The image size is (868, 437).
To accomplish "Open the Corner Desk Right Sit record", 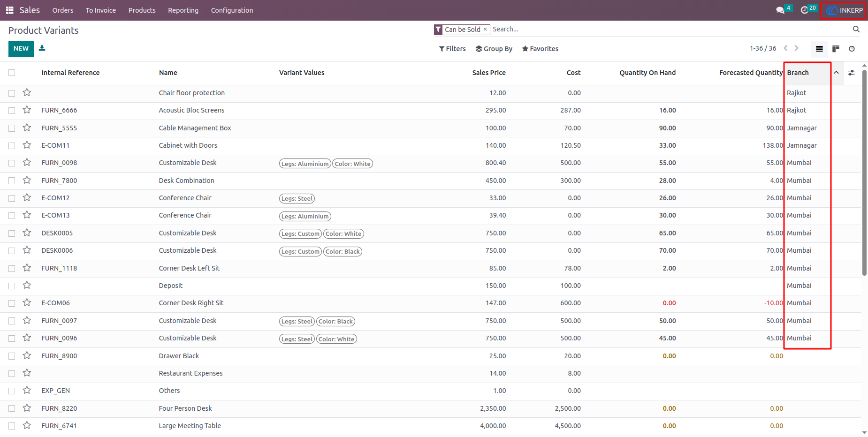I will click(x=191, y=303).
